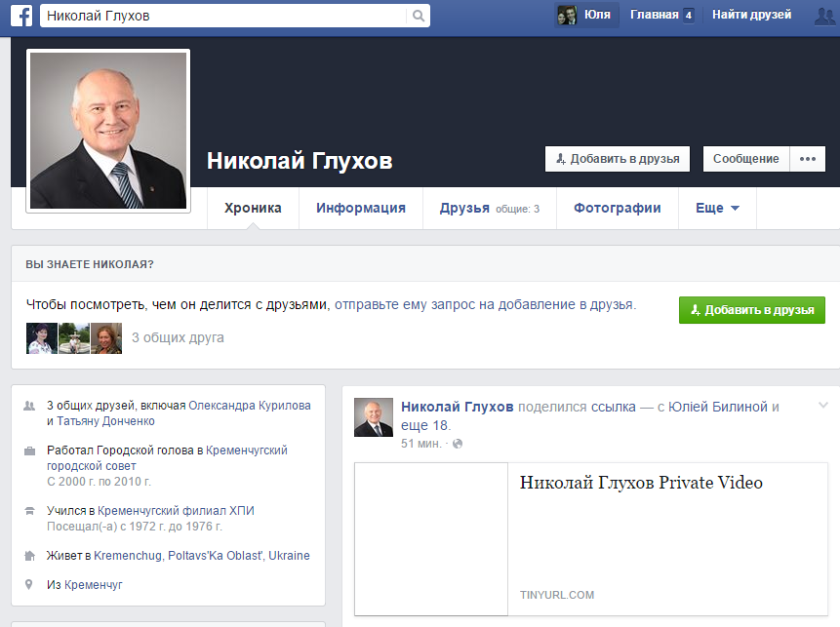The image size is (840, 627).
Task: Click the Facebook logo icon
Action: click(x=21, y=16)
